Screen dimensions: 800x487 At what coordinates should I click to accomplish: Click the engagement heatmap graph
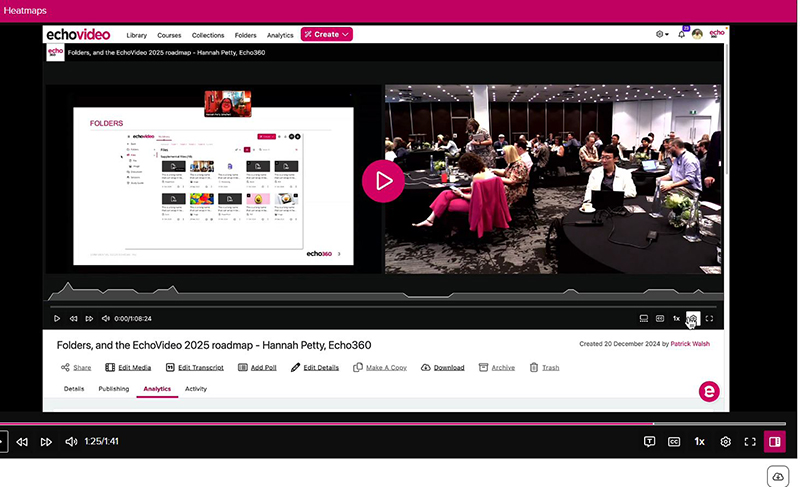tap(386, 290)
